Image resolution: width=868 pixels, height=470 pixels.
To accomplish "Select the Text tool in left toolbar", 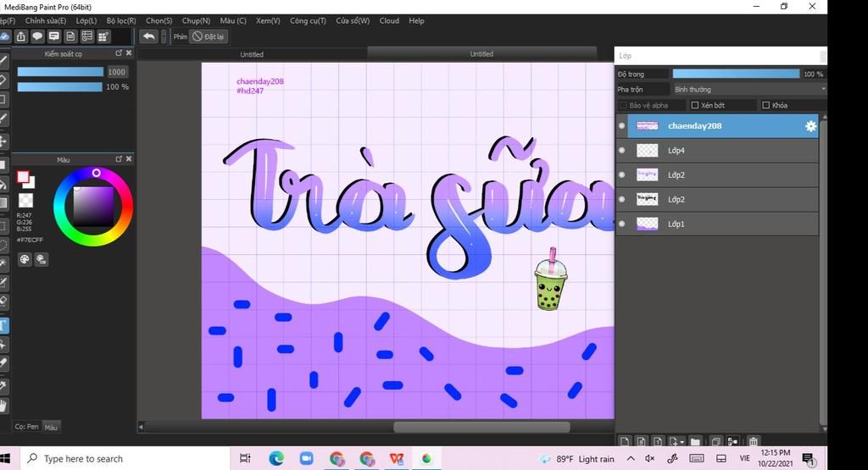I will click(3, 325).
